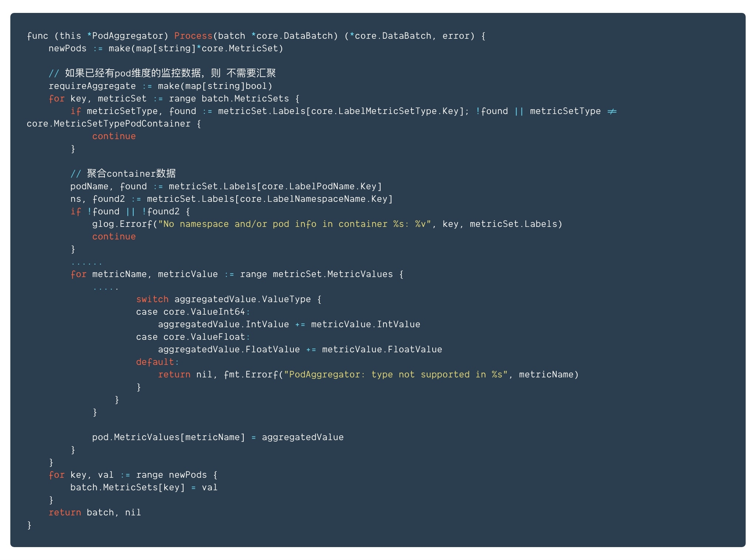Click batch.MetricSets[key] assignment line
756x560 pixels.
144,487
